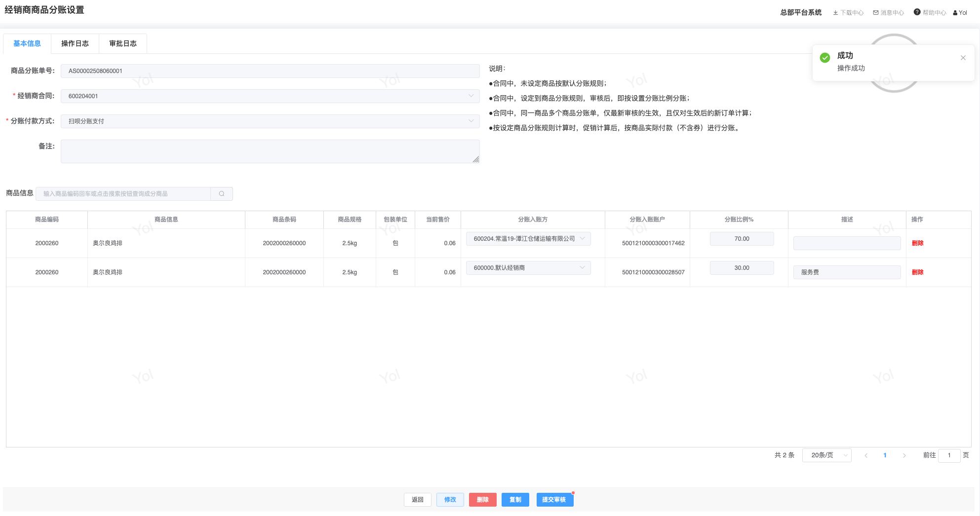Click the product search magnifier icon
Screen dimensions: 980x516
coord(222,194)
